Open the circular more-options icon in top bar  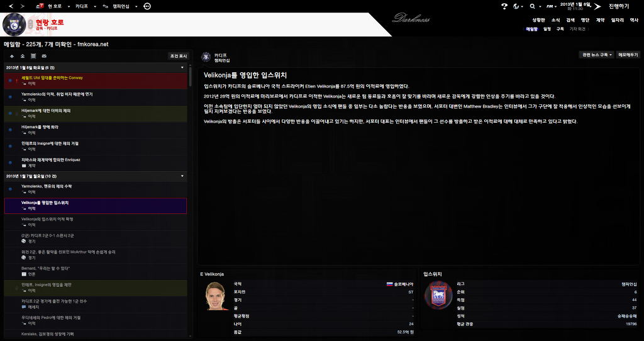[147, 6]
